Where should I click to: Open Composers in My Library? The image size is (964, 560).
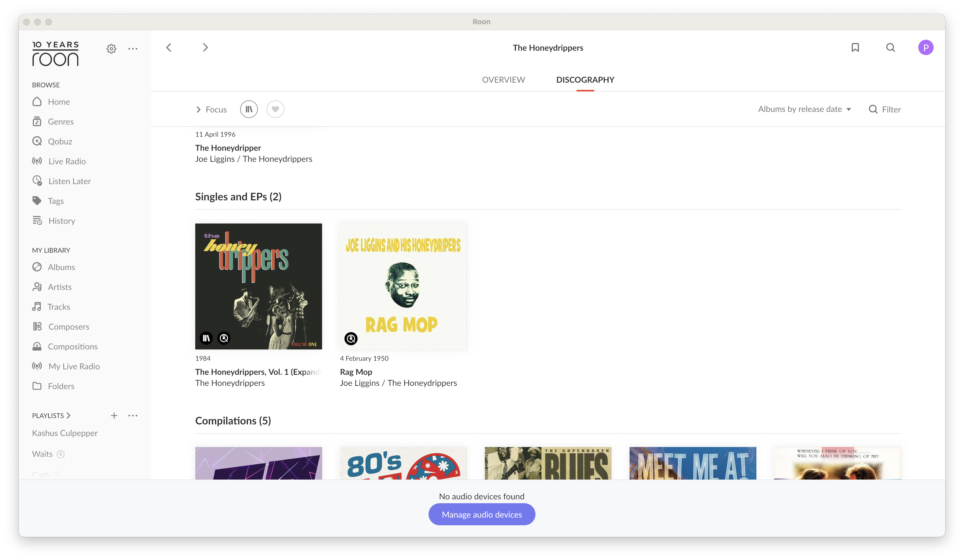coord(61,327)
